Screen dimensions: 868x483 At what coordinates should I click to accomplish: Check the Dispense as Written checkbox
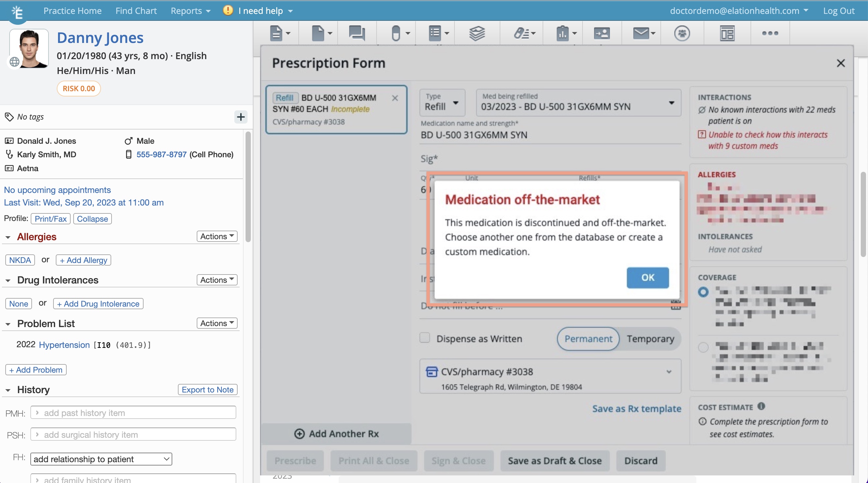[424, 338]
